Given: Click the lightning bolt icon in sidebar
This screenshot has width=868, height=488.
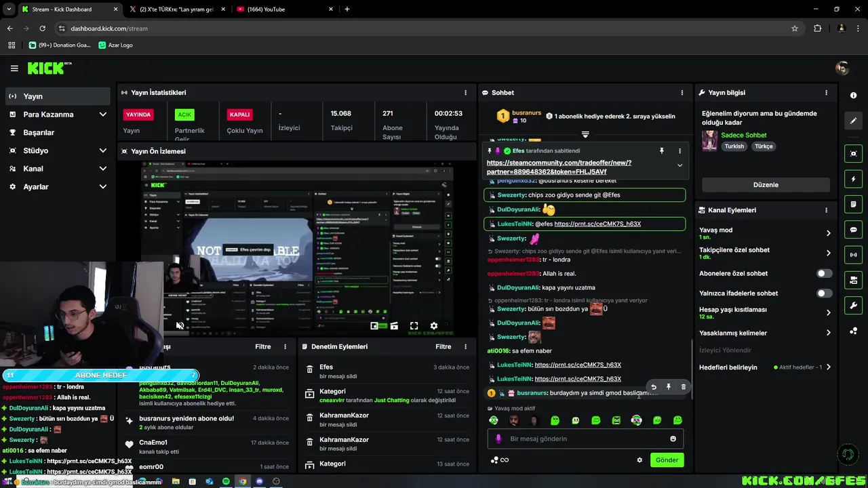Looking at the screenshot, I should [x=854, y=179].
